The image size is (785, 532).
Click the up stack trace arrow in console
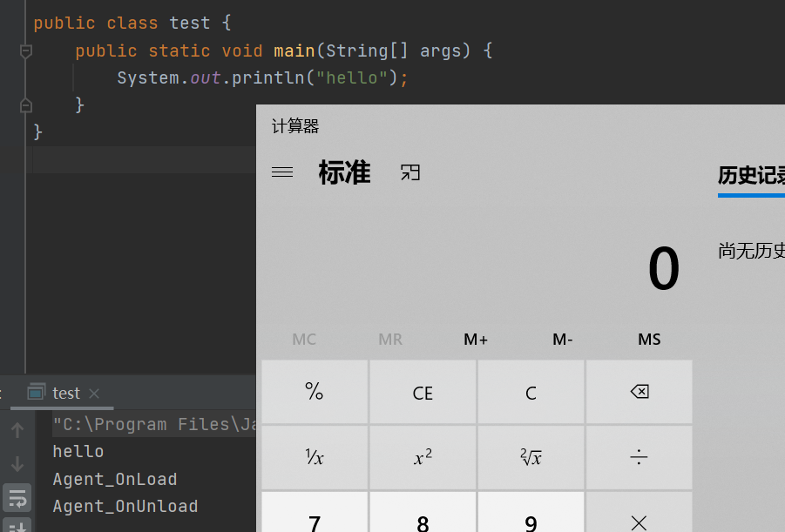tap(17, 430)
